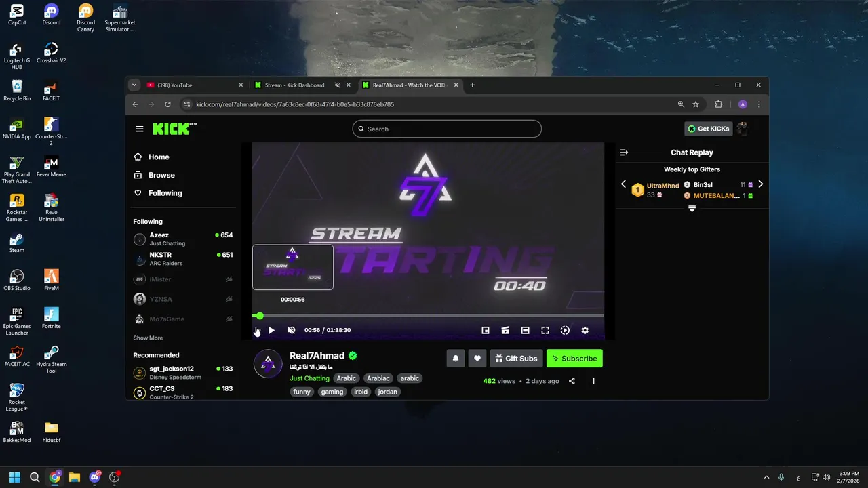Open NKSTR channel in Following list
The image size is (868, 488).
183,259
